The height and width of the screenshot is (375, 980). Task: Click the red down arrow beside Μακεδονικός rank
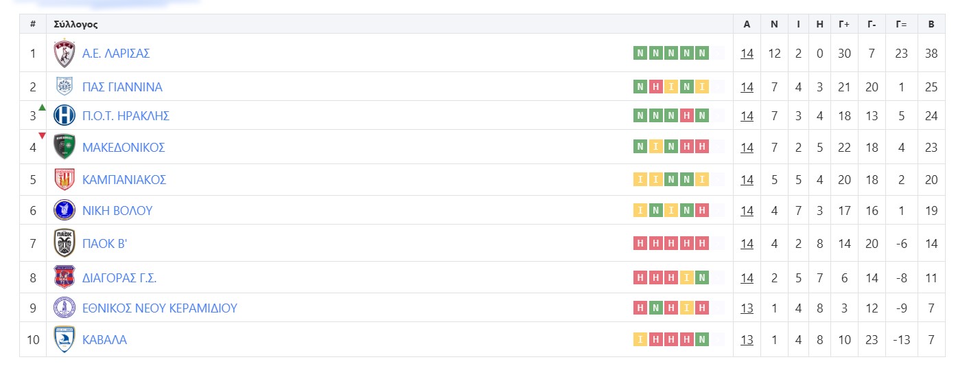point(42,136)
